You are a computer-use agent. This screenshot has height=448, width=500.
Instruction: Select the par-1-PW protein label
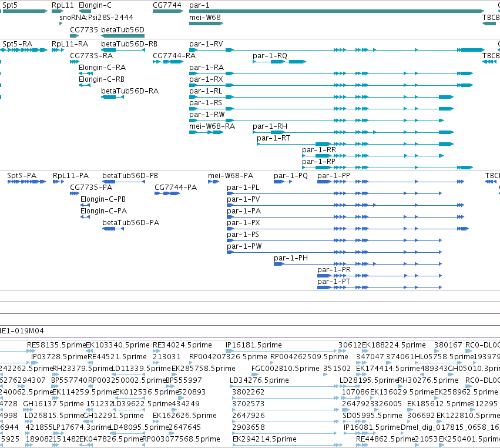pos(244,246)
